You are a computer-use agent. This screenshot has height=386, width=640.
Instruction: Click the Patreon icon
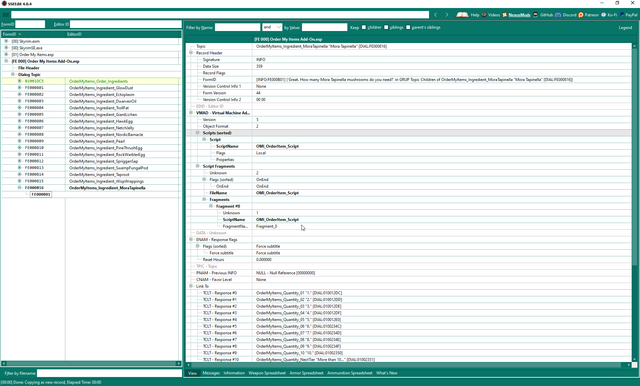[x=581, y=15]
